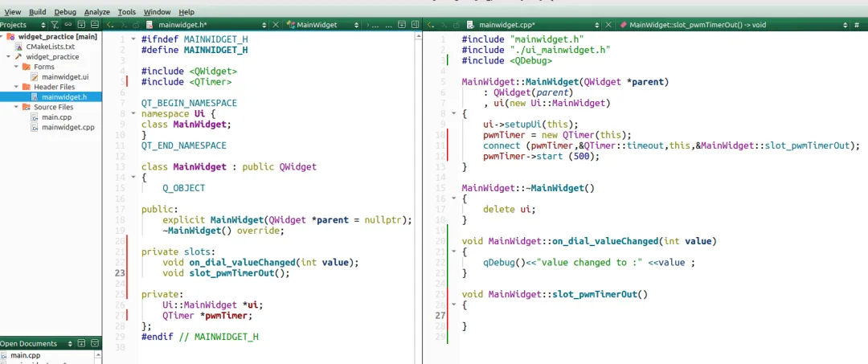Toggle write lock icon for mainwidget.h
The height and width of the screenshot is (364, 868).
(x=136, y=25)
